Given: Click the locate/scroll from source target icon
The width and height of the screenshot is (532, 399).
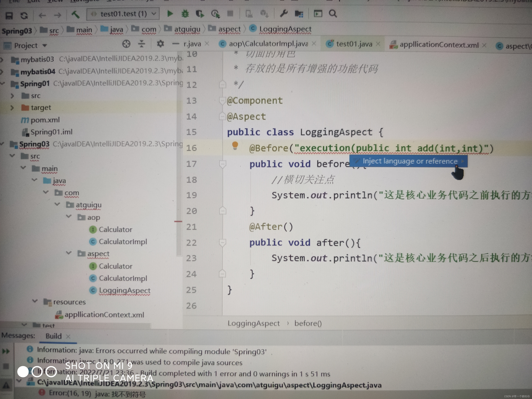Looking at the screenshot, I should pyautogui.click(x=126, y=44).
